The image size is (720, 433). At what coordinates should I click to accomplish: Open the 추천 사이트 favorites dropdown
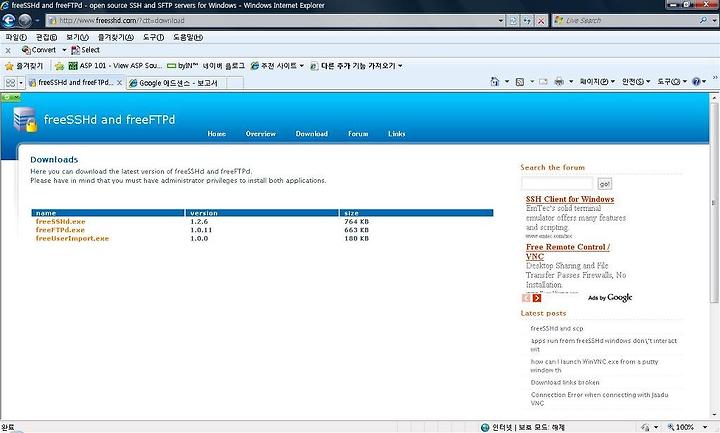pos(277,66)
